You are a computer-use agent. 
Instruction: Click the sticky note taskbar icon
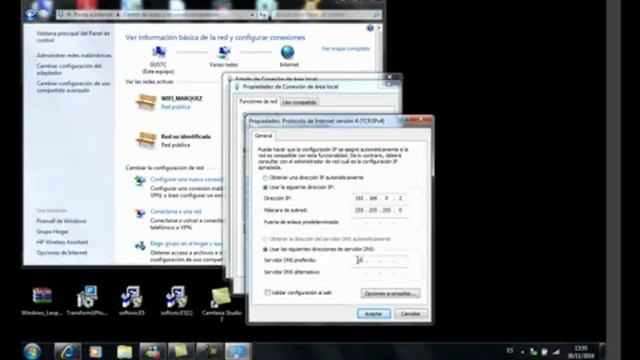(180, 351)
